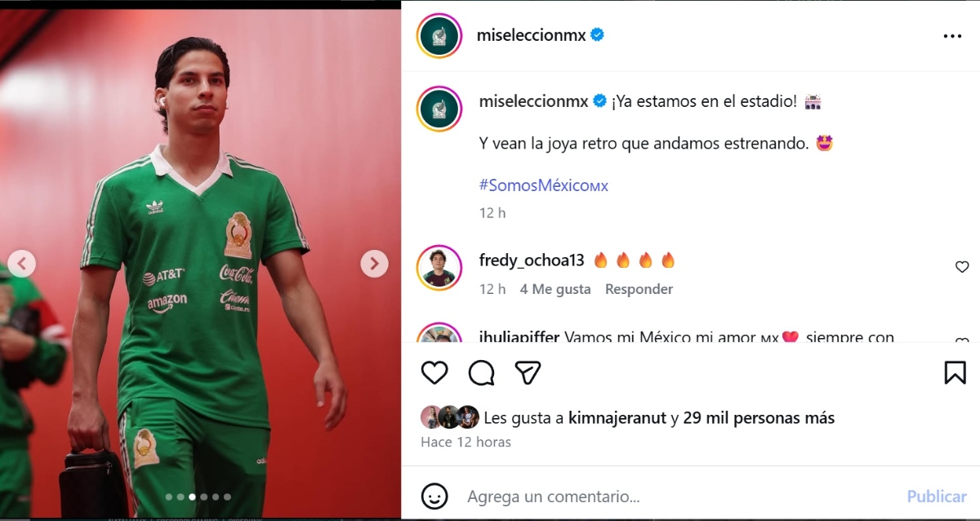Share the post using the paper plane icon
Viewport: 980px width, 521px height.
[528, 372]
